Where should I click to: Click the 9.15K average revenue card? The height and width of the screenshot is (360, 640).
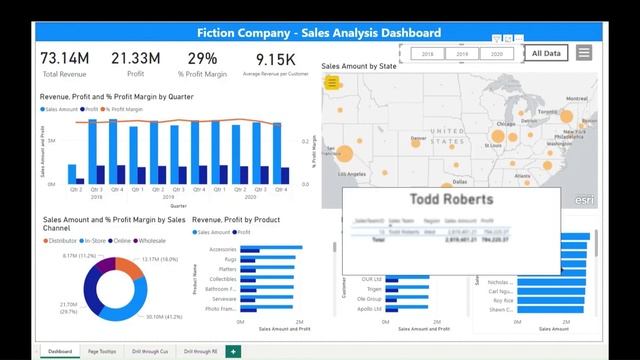point(276,64)
